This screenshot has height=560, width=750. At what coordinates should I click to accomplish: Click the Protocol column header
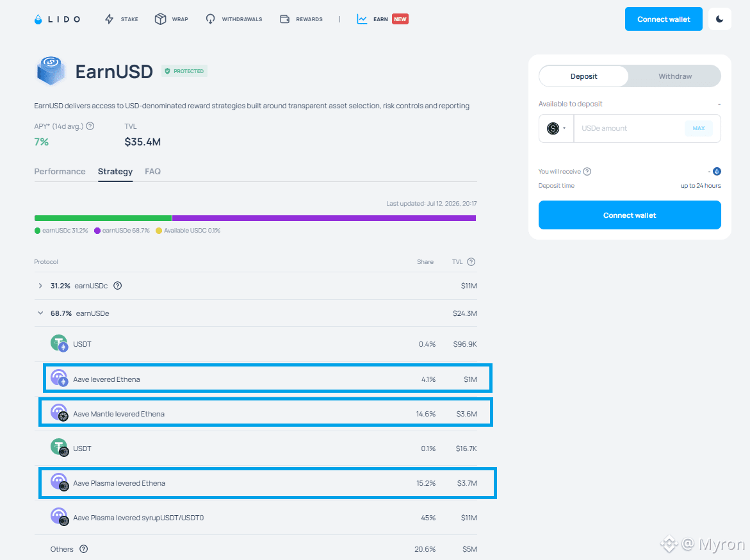[x=46, y=262]
